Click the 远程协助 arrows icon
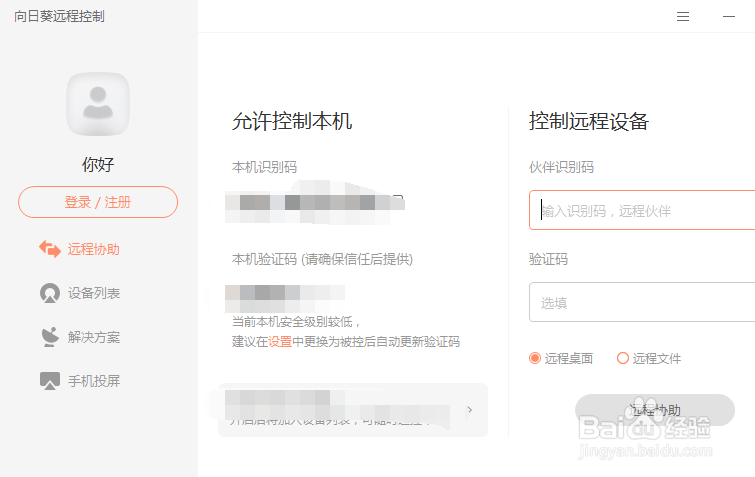The image size is (755, 477). pyautogui.click(x=50, y=249)
